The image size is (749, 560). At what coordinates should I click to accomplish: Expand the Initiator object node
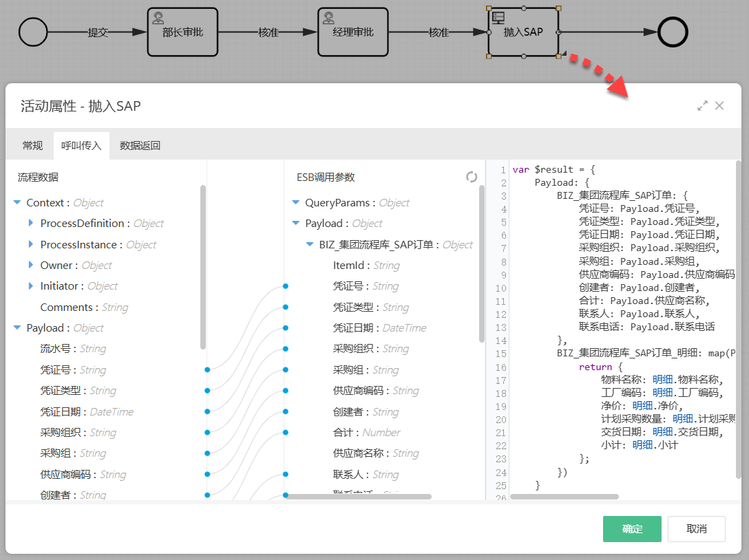pos(31,286)
